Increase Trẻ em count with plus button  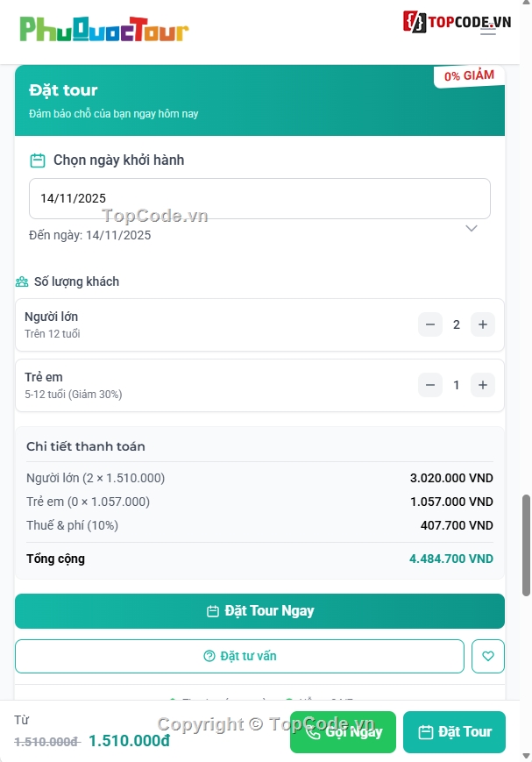pos(483,384)
